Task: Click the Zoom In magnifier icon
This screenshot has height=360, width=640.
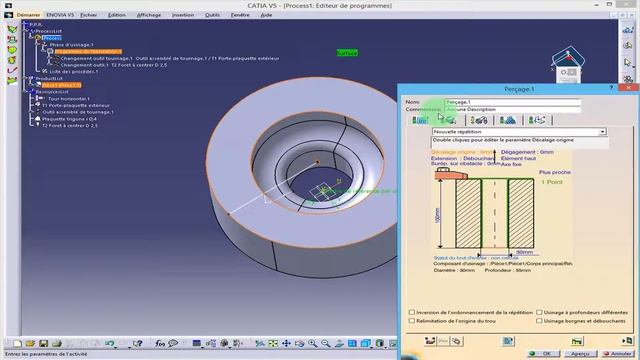Action: tap(313, 344)
